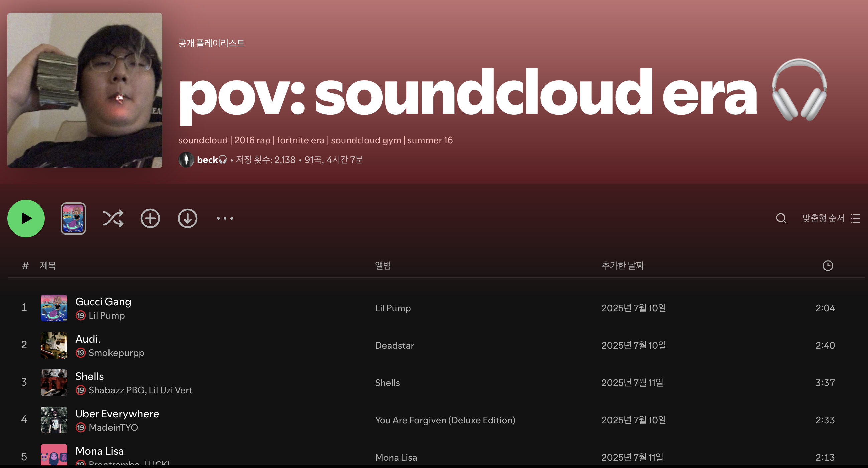Sort by the 제목 column header
This screenshot has width=868, height=468.
pos(48,265)
